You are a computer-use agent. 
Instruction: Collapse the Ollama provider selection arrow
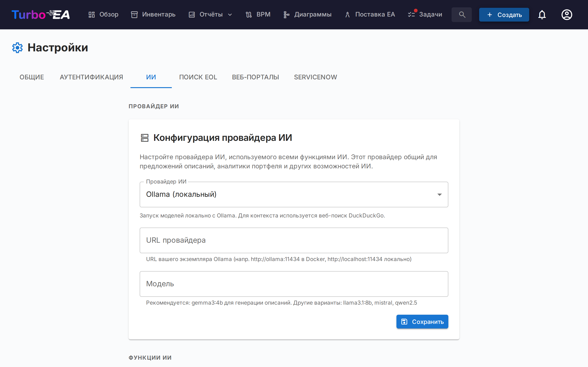click(x=439, y=195)
